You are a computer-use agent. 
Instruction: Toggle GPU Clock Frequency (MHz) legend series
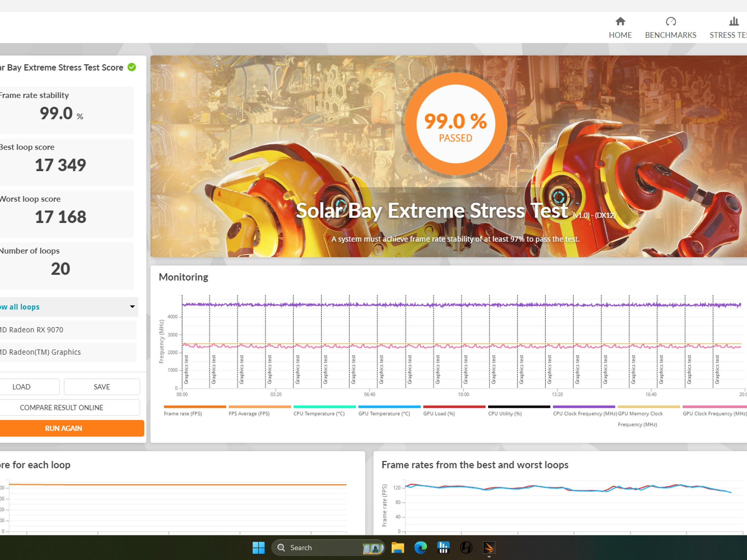click(715, 411)
